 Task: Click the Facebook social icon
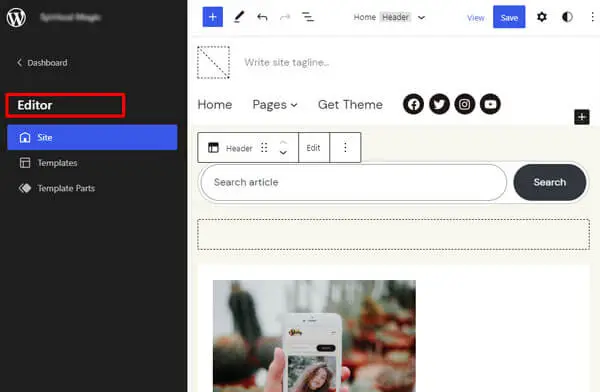pos(413,104)
